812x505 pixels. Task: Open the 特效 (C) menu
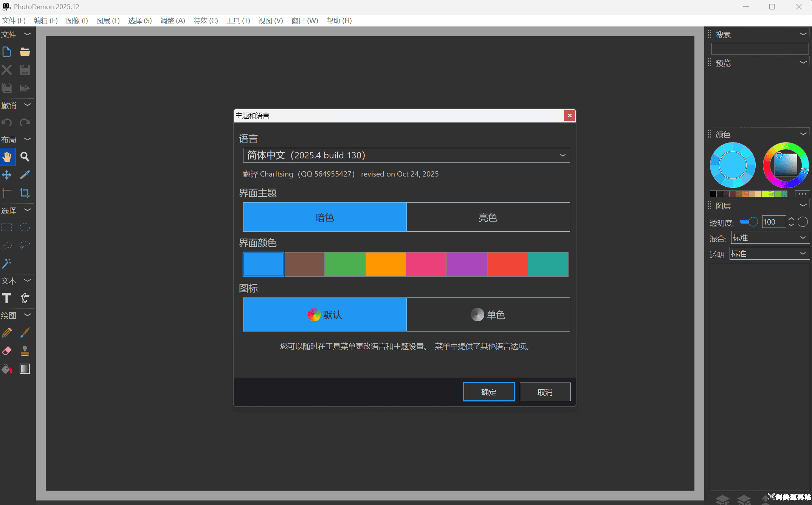206,20
